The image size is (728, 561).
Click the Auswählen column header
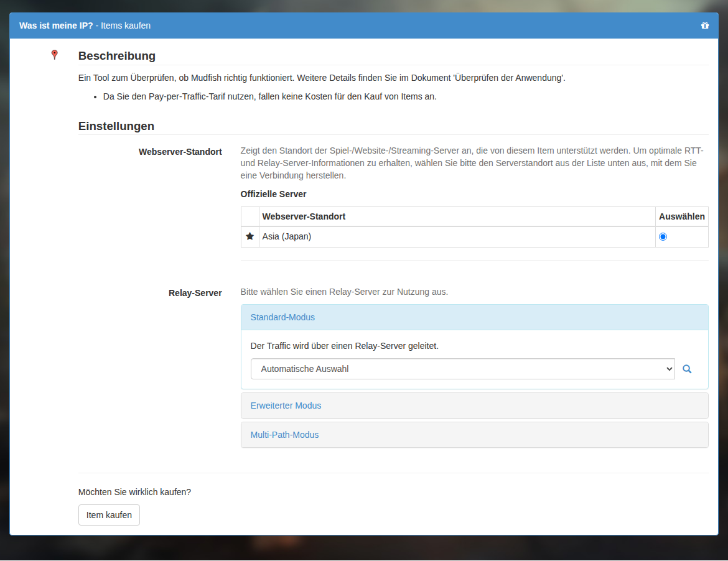click(x=681, y=216)
